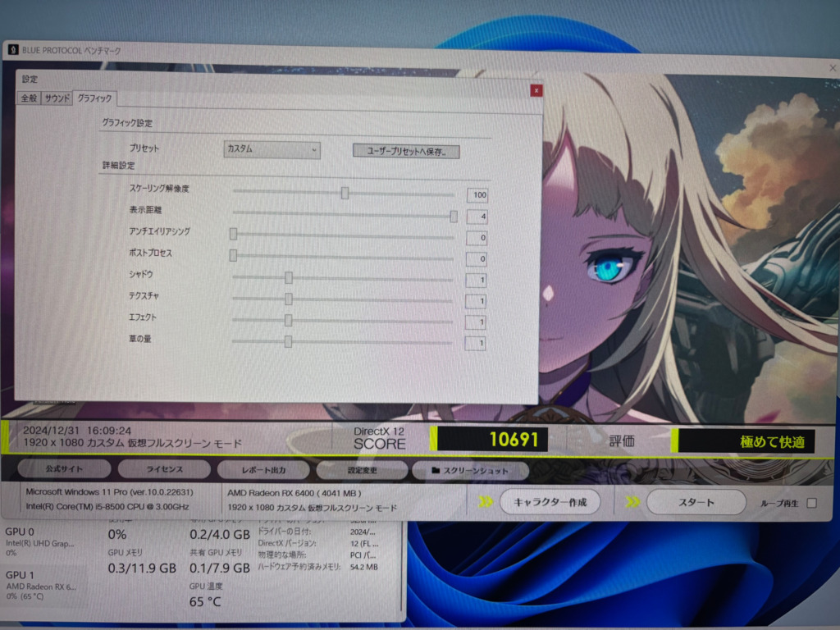Click the 草の量 slider handle
The width and height of the screenshot is (840, 630).
point(288,341)
